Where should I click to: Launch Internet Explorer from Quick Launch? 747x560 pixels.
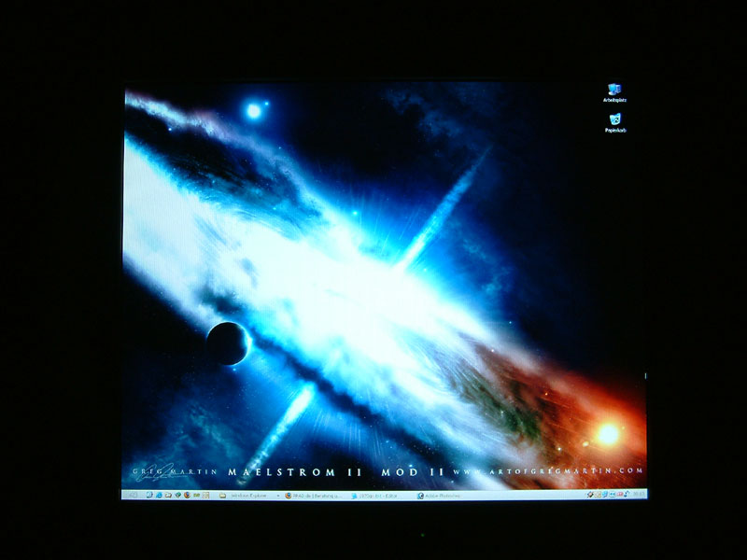pyautogui.click(x=159, y=495)
